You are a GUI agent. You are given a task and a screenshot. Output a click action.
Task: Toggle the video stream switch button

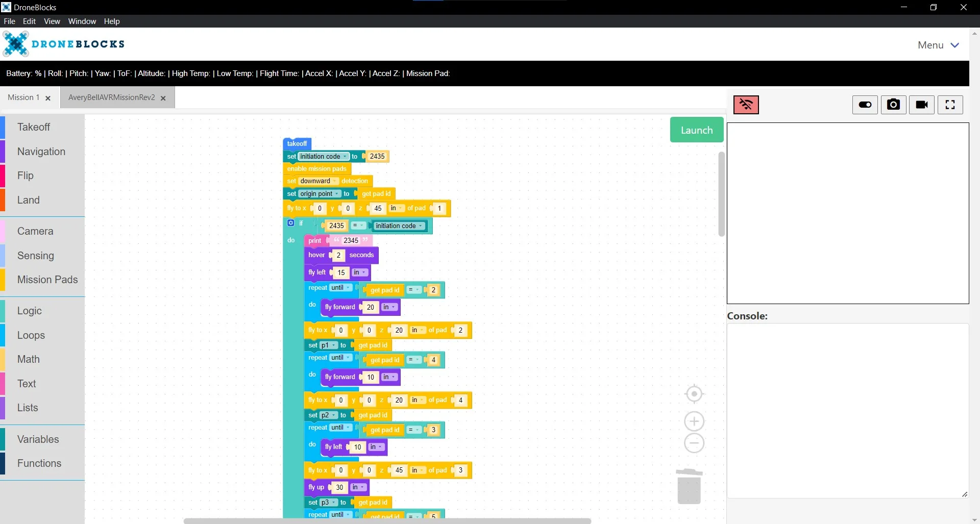(x=865, y=105)
